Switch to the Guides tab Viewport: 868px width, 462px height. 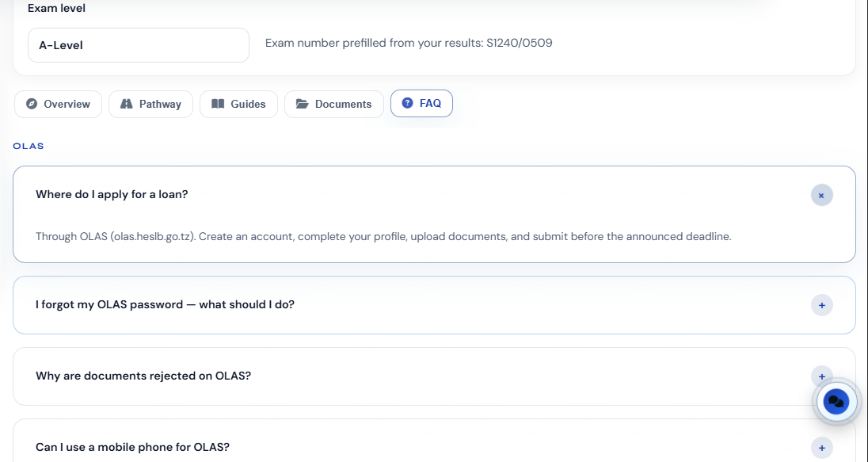[238, 104]
